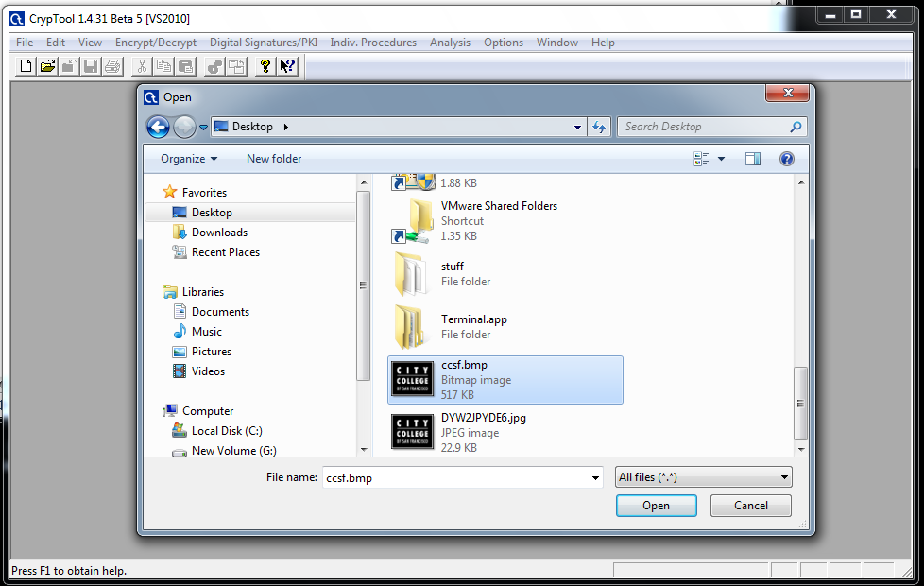Select the Terminal.app folder icon

pyautogui.click(x=411, y=327)
